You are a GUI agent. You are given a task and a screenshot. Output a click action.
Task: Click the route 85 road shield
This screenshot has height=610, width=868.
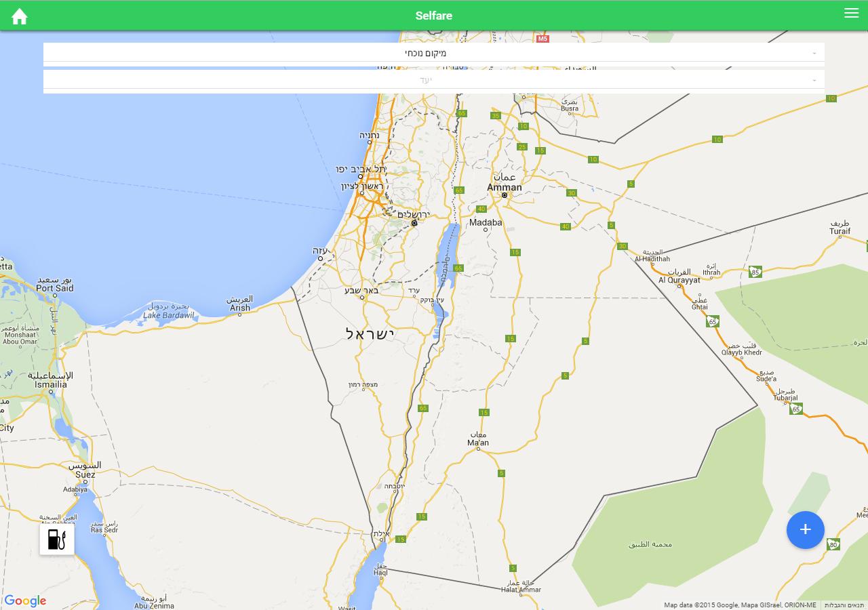[x=755, y=272]
